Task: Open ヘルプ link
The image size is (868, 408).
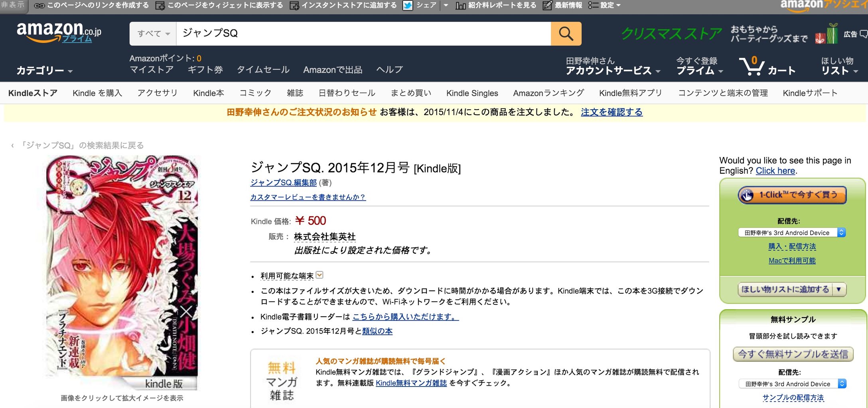Action: (x=389, y=70)
